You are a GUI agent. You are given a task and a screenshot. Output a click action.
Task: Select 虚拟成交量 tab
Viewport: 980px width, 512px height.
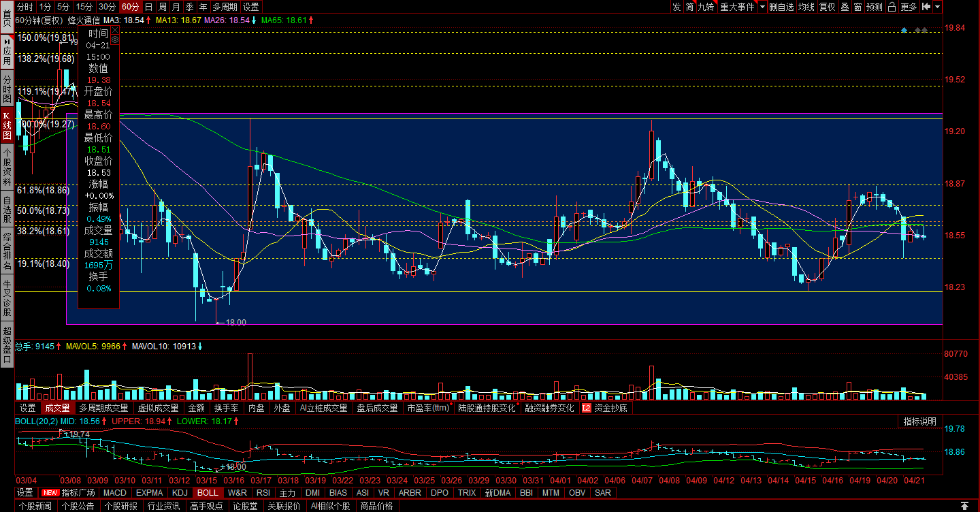158,409
